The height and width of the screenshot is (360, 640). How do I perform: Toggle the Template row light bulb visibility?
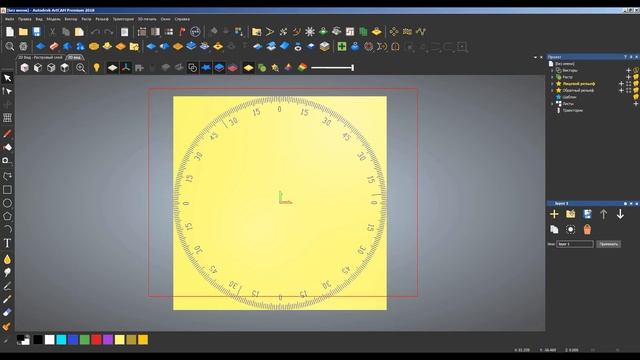(x=636, y=97)
